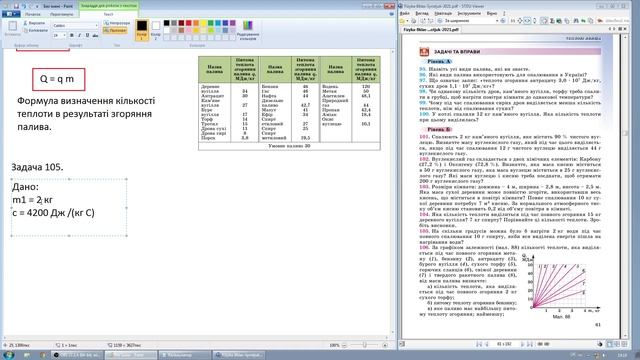Click the Undo arrow in Paint title bar
The height and width of the screenshot is (360, 640).
[x=24, y=6]
